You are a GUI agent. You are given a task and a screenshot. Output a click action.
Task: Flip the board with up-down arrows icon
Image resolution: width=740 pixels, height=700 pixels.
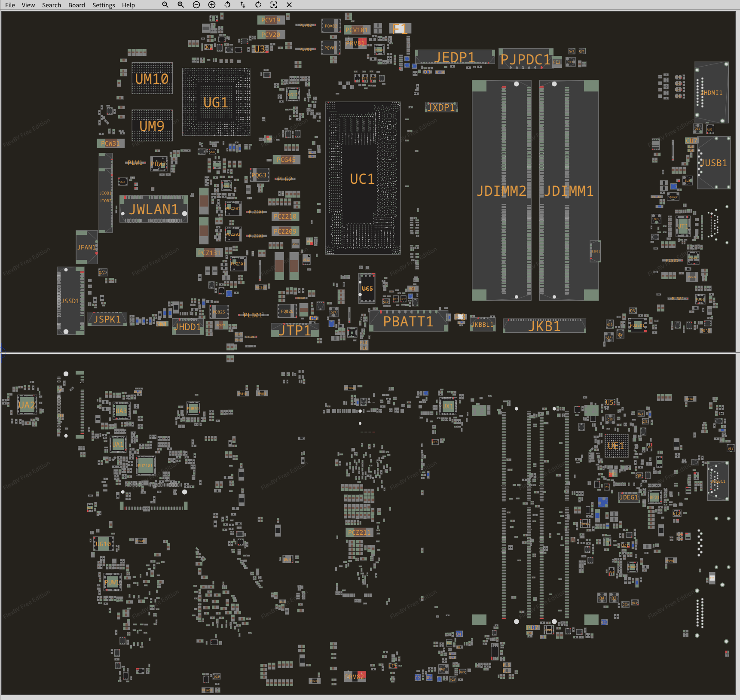click(x=243, y=5)
